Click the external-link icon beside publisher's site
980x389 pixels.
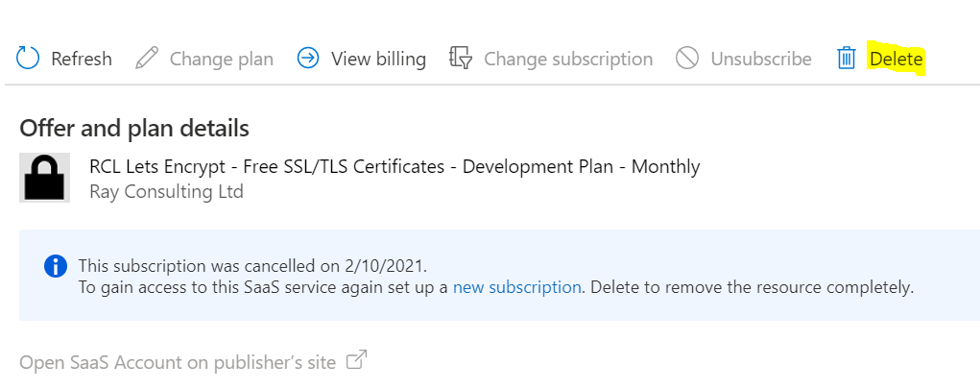356,360
